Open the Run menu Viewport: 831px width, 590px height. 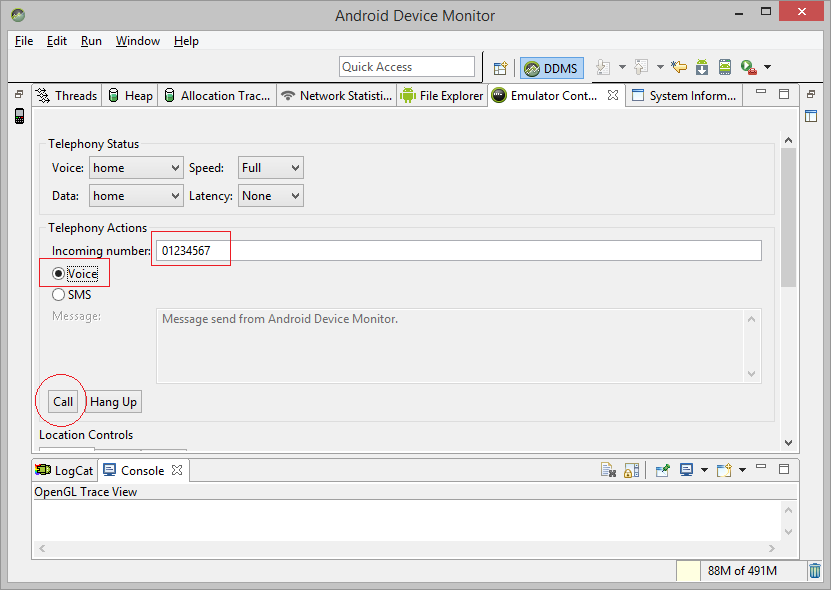[x=91, y=41]
